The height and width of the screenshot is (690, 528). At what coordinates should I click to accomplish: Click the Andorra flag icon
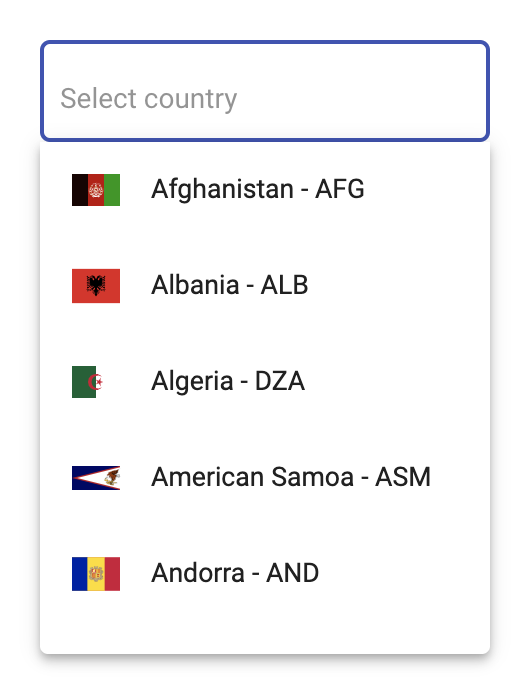(96, 574)
